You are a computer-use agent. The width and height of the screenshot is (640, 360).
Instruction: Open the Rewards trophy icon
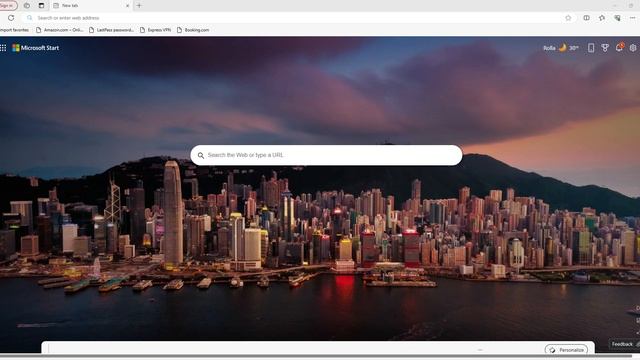(605, 48)
